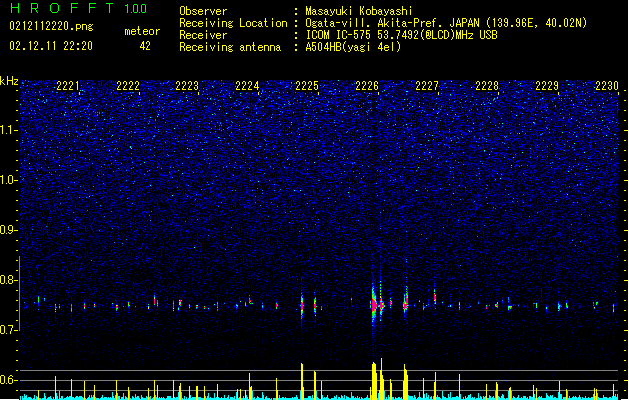Screen dimensions: 629x400
Task: Click the tallest yellow intensity bar near 2226
Action: 381,379
